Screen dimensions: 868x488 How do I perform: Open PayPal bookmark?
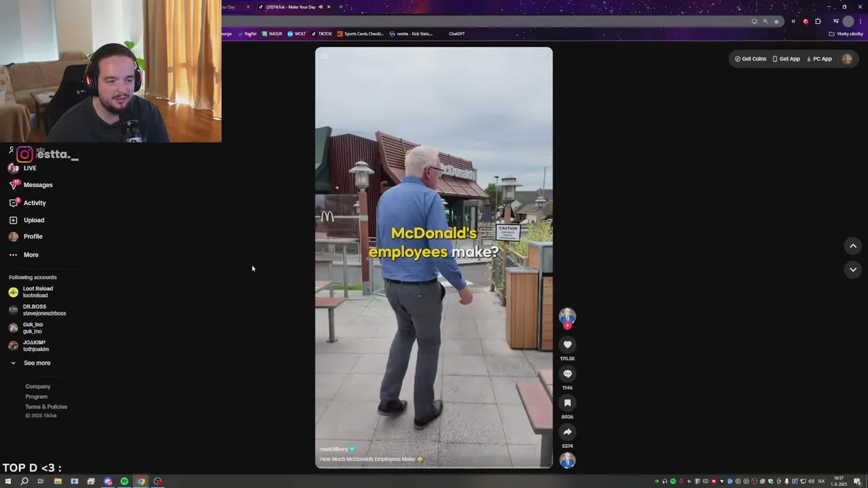click(x=247, y=33)
